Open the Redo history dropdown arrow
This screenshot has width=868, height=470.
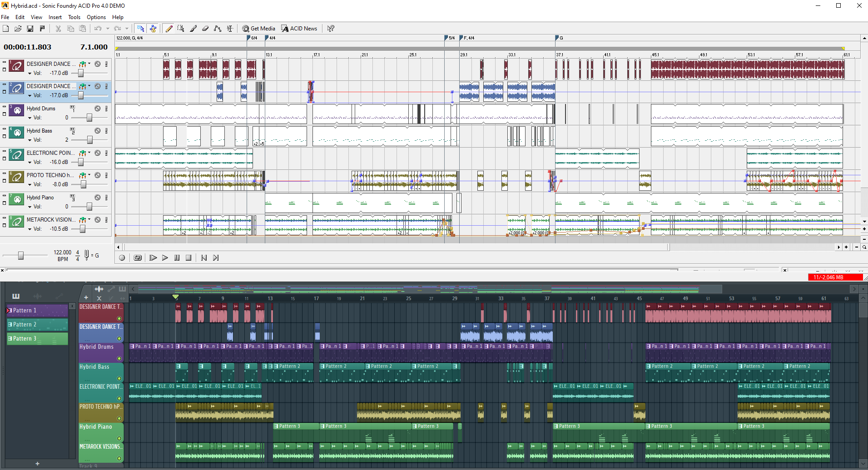pos(127,29)
